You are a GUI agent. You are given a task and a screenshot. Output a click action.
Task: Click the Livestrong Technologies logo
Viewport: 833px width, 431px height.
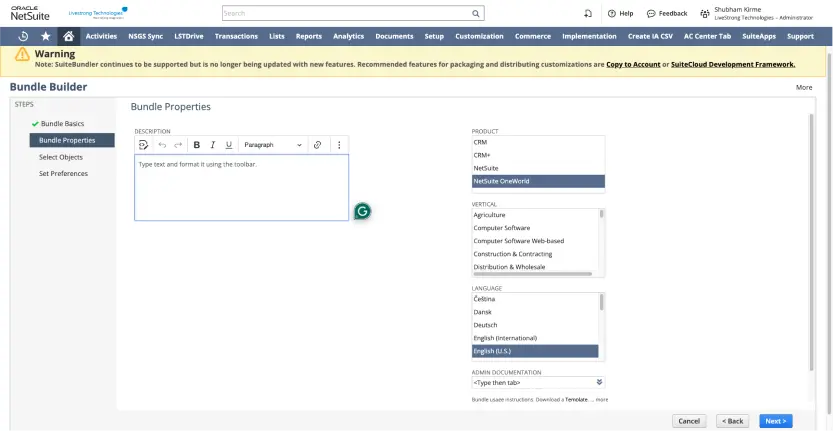(x=98, y=13)
